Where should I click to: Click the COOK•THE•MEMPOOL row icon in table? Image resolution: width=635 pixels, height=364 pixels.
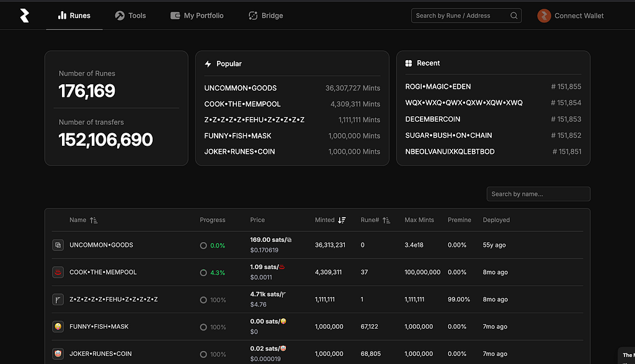coord(58,272)
